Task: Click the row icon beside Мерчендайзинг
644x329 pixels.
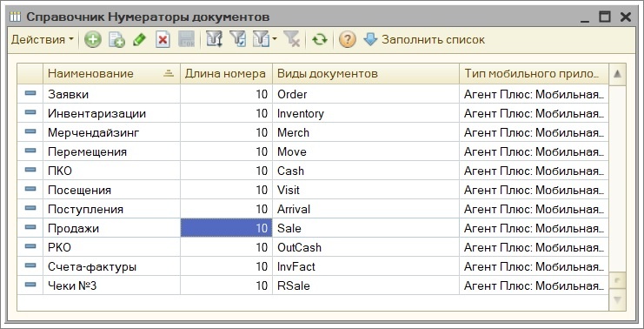Action: (x=30, y=131)
